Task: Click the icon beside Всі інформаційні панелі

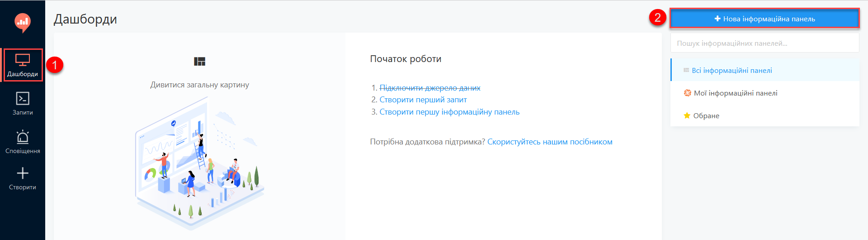Action: click(686, 70)
